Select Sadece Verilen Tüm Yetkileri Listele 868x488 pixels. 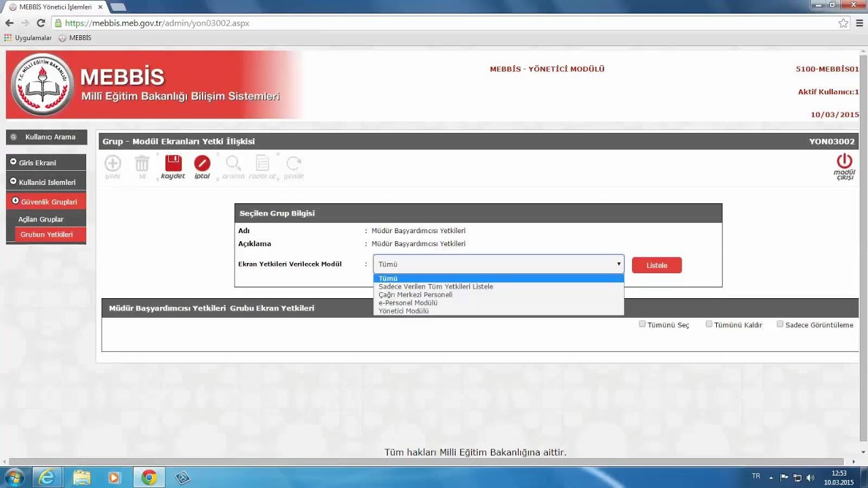tap(498, 287)
